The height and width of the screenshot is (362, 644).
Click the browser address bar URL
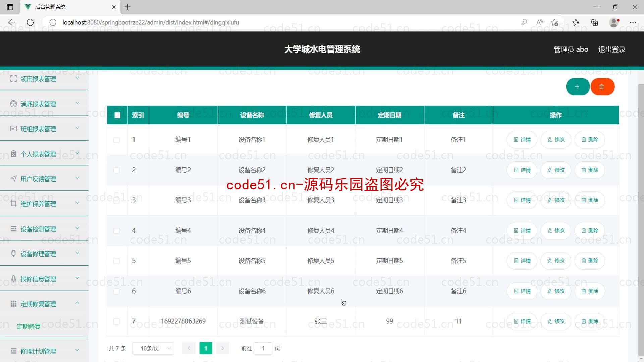click(151, 22)
